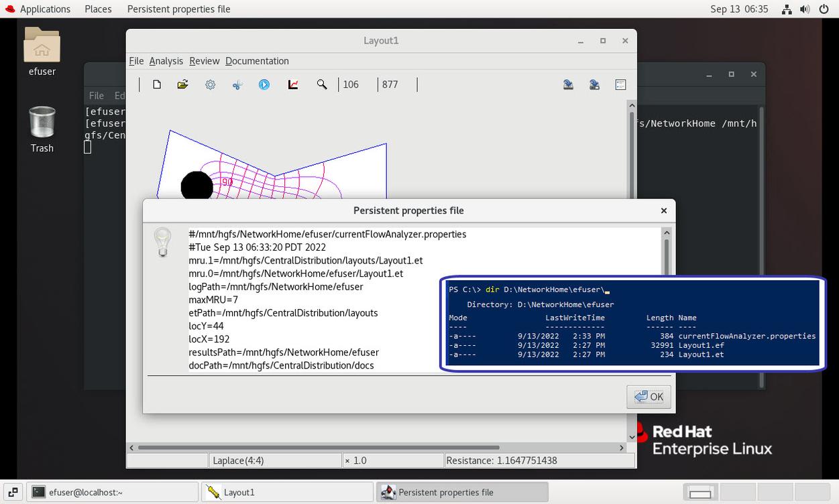Switch to efuser@localhost terminal in taskbar
The width and height of the screenshot is (839, 504).
pyautogui.click(x=113, y=492)
